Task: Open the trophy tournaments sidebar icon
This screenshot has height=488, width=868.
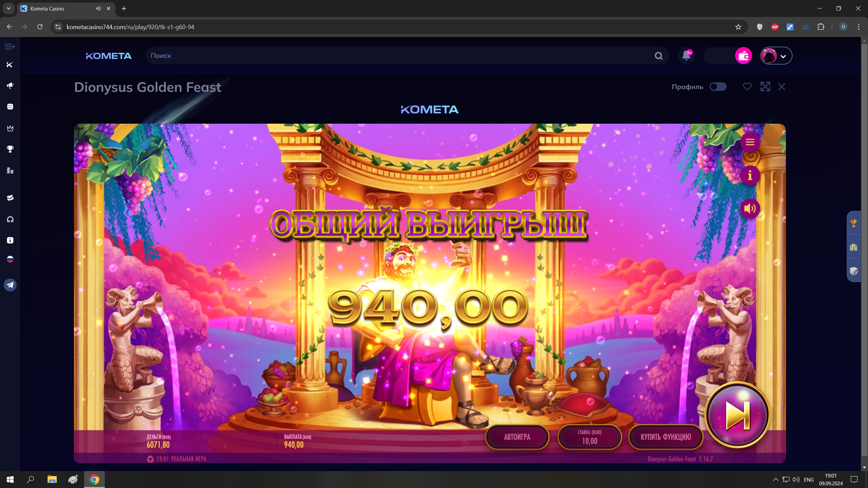Action: (10, 149)
